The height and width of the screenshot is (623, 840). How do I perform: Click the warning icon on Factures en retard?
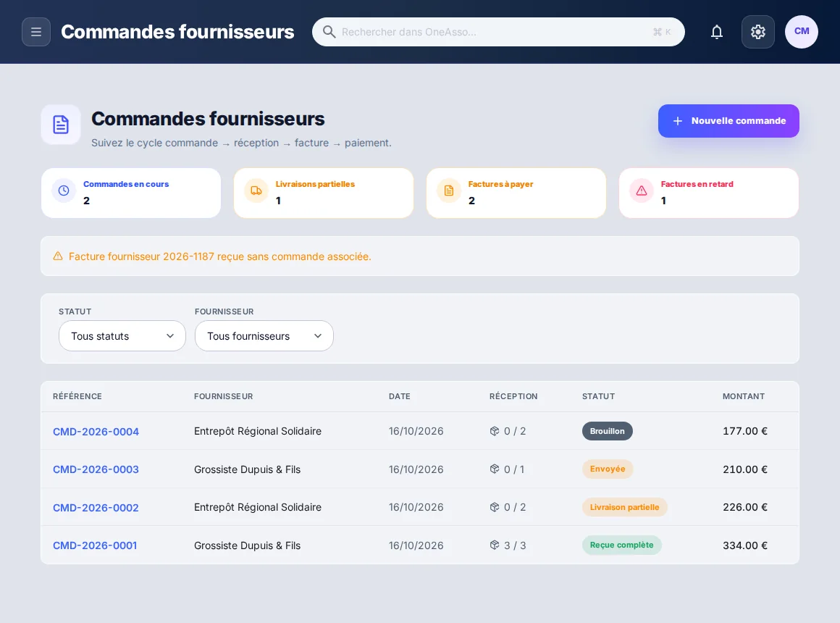(x=642, y=191)
